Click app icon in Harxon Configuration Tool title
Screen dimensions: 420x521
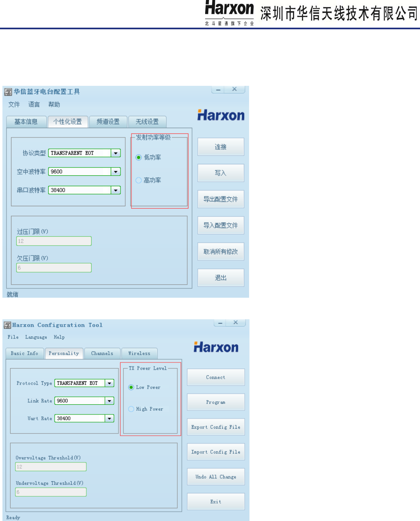pyautogui.click(x=7, y=325)
